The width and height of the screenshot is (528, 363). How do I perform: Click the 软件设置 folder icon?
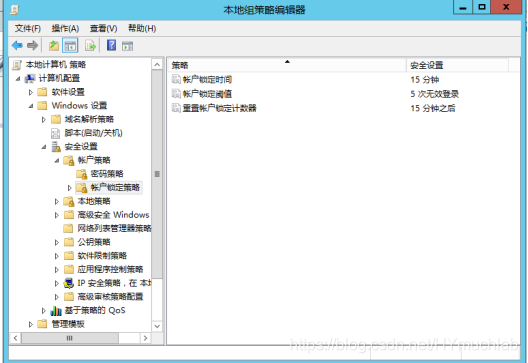point(42,92)
